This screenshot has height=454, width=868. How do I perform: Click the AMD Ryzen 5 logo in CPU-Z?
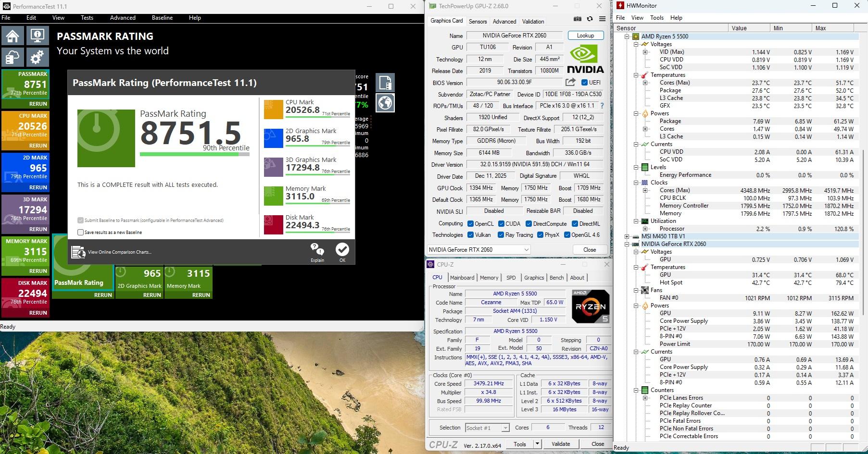coord(591,306)
